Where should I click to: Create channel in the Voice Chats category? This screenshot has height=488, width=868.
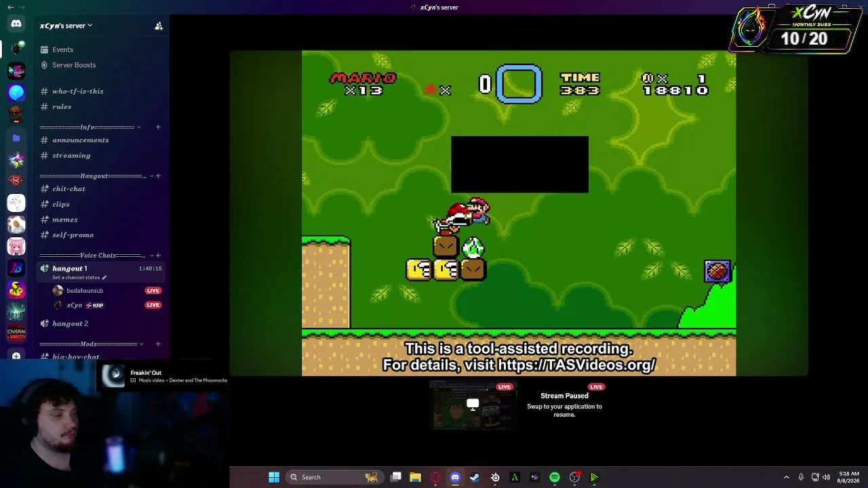[x=158, y=255]
